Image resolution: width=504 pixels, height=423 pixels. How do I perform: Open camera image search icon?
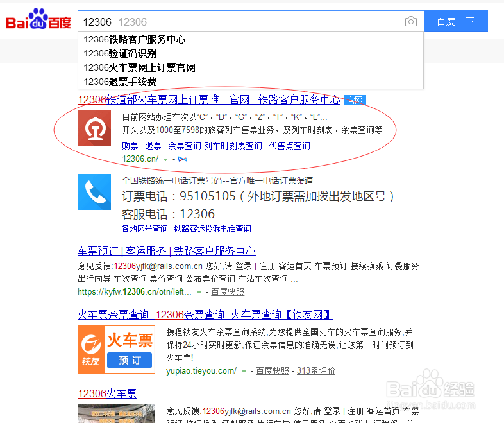[x=411, y=22]
